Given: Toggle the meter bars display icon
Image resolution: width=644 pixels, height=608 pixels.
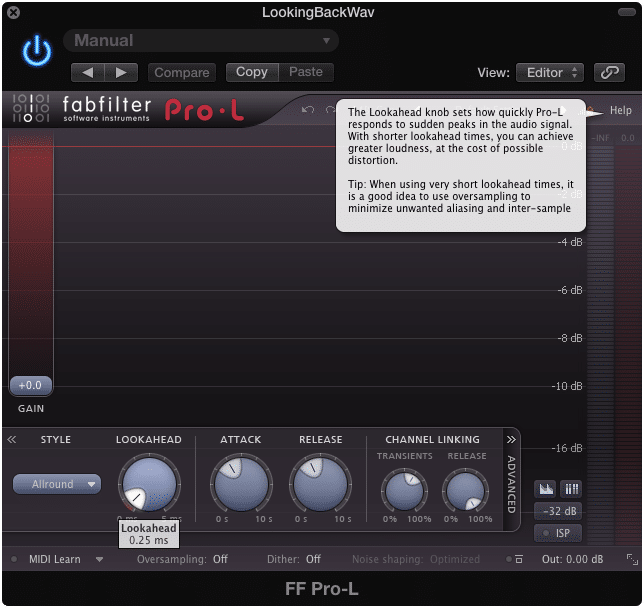Looking at the screenshot, I should pos(571,488).
